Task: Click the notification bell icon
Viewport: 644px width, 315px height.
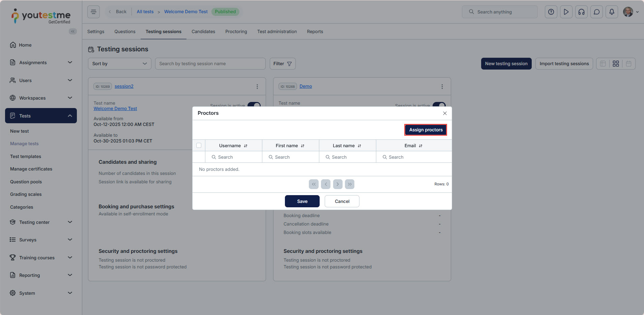Action: tap(611, 12)
